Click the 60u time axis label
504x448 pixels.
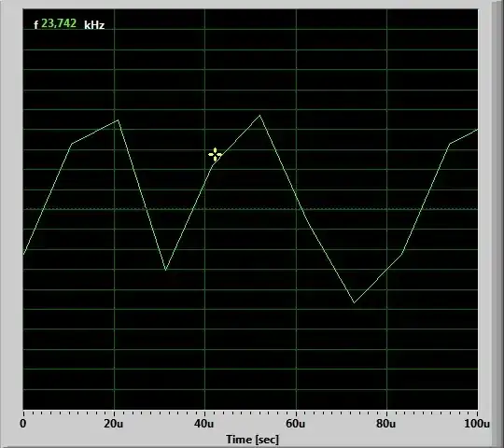click(x=295, y=424)
